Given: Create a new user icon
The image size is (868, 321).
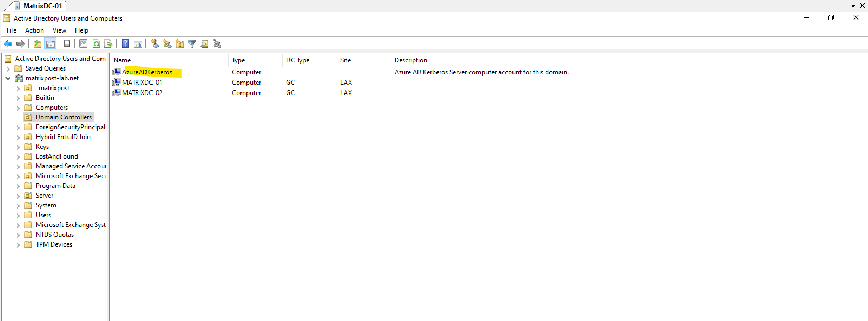Looking at the screenshot, I should coord(154,44).
